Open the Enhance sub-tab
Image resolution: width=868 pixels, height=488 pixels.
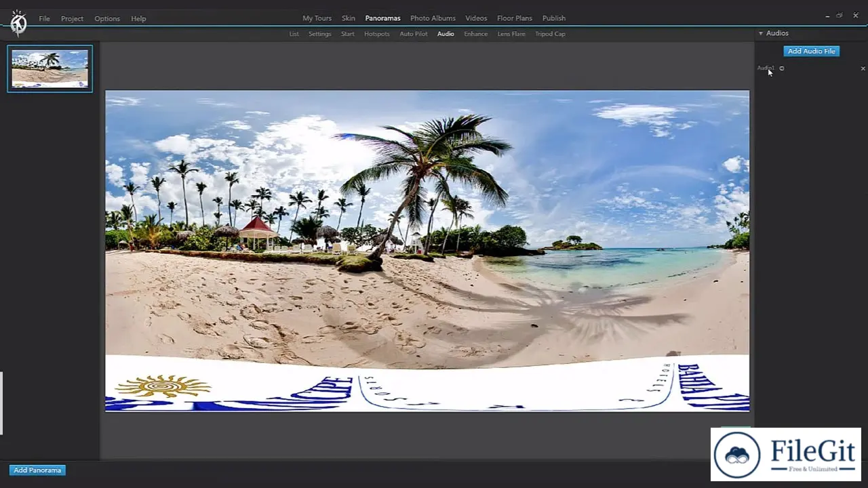(x=476, y=34)
